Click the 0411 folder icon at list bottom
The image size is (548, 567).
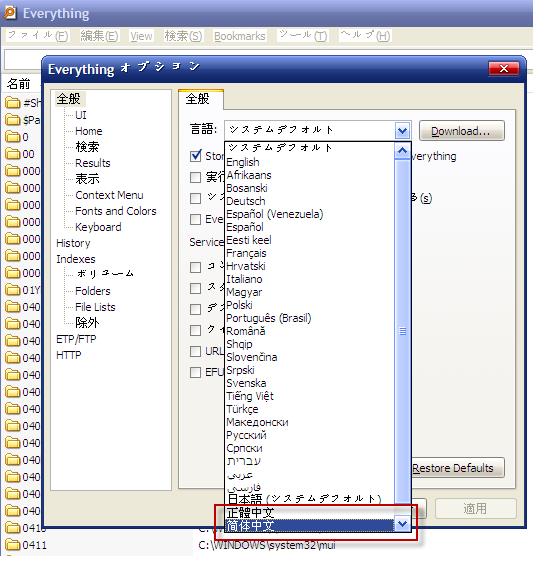13,545
